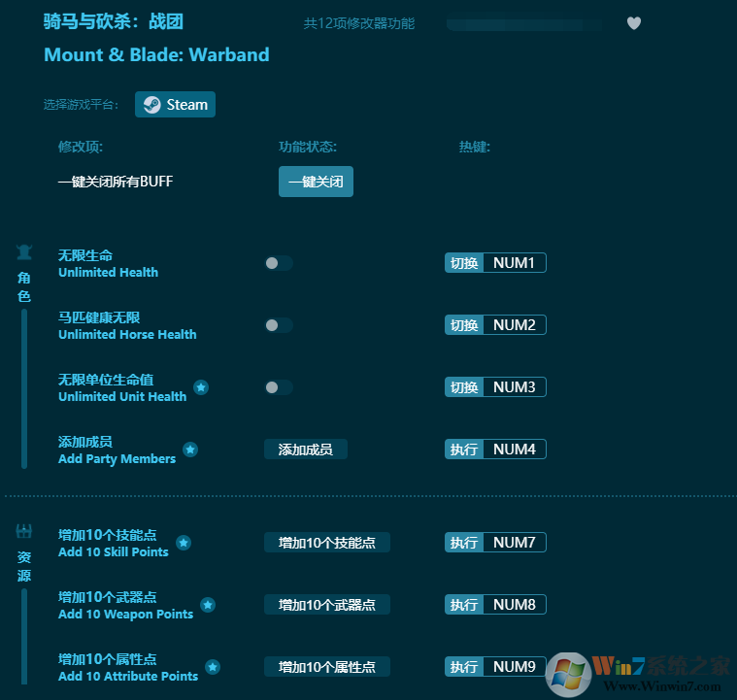Click the NUM9 hotkey field
737x700 pixels.
tap(515, 666)
